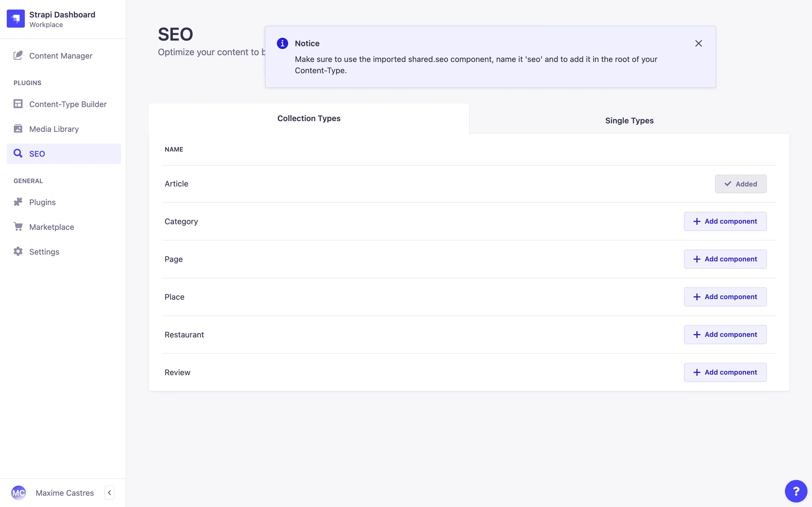812x507 pixels.
Task: Add component to Review
Action: (725, 372)
